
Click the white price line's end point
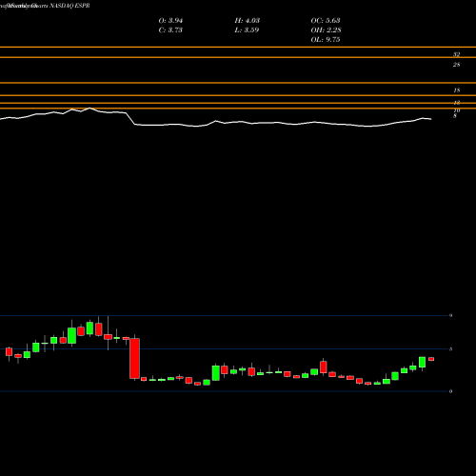tap(430, 119)
